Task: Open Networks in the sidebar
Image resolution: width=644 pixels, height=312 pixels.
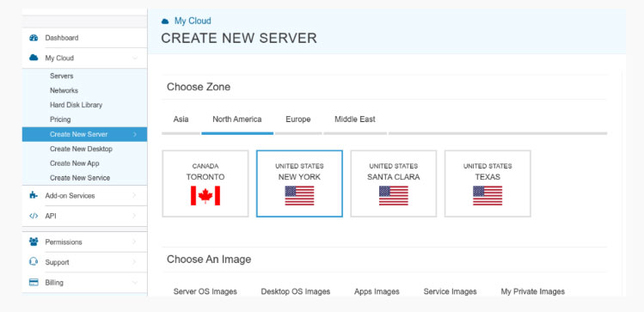Action: (x=64, y=90)
